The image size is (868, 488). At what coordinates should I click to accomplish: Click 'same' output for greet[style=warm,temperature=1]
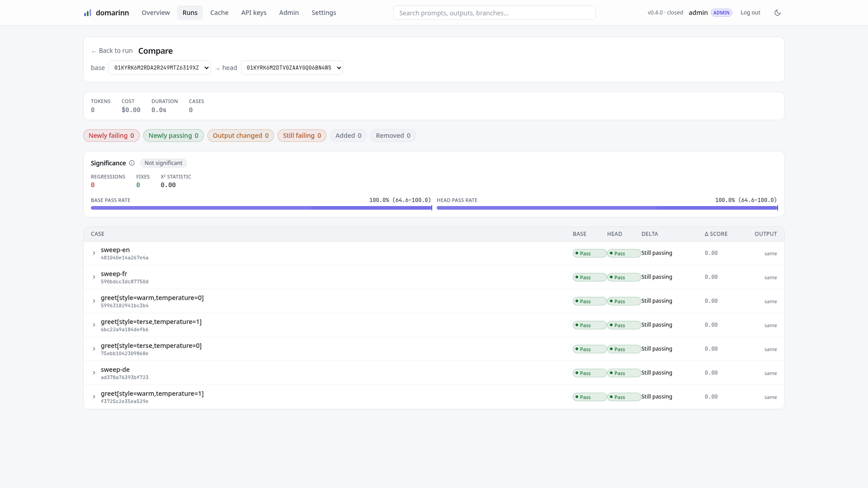tap(770, 397)
